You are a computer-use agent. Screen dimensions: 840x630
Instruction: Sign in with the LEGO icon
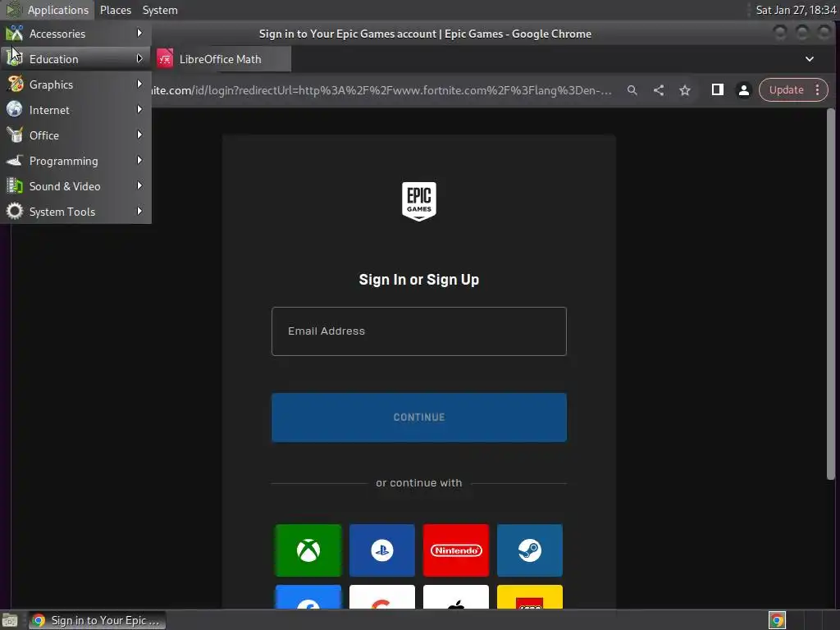(530, 597)
